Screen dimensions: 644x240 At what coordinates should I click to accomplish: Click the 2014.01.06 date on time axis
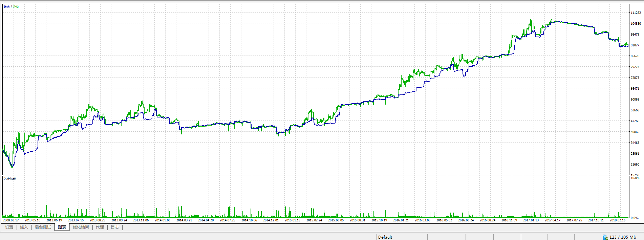click(163, 220)
